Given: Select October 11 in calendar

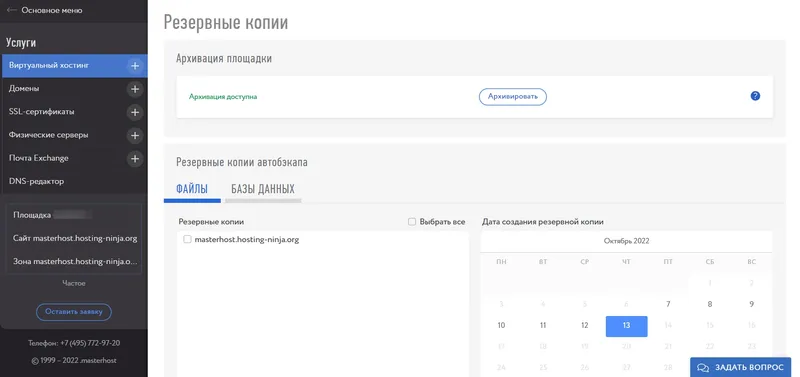Looking at the screenshot, I should [543, 325].
